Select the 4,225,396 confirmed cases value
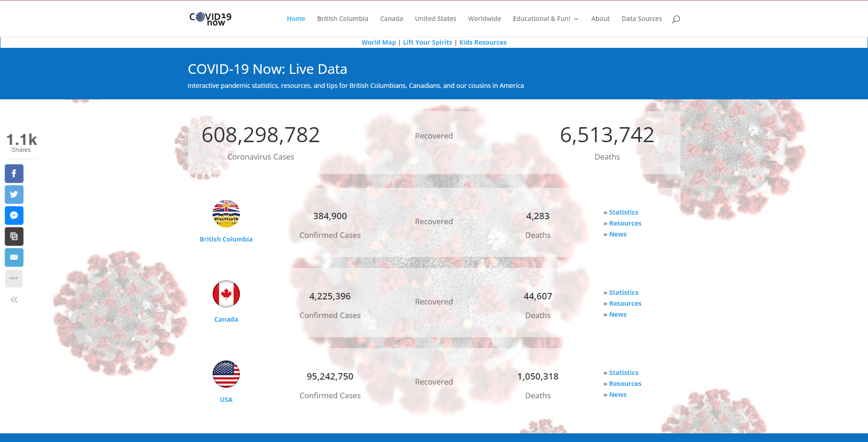This screenshot has width=868, height=442. 330,296
